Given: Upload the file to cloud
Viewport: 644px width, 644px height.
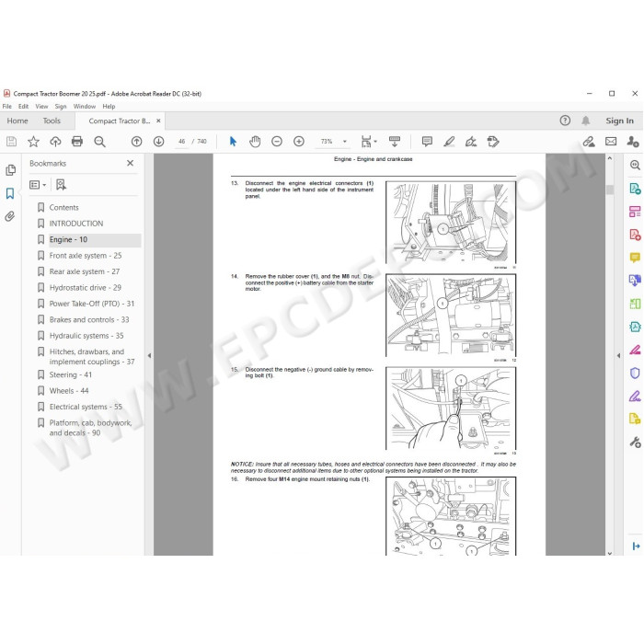Looking at the screenshot, I should tap(55, 142).
